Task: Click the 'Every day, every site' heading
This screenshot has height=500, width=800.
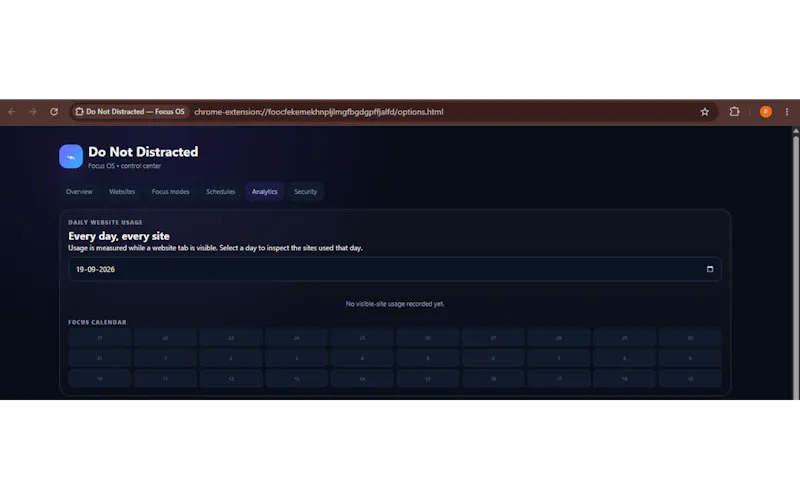Action: tap(119, 236)
